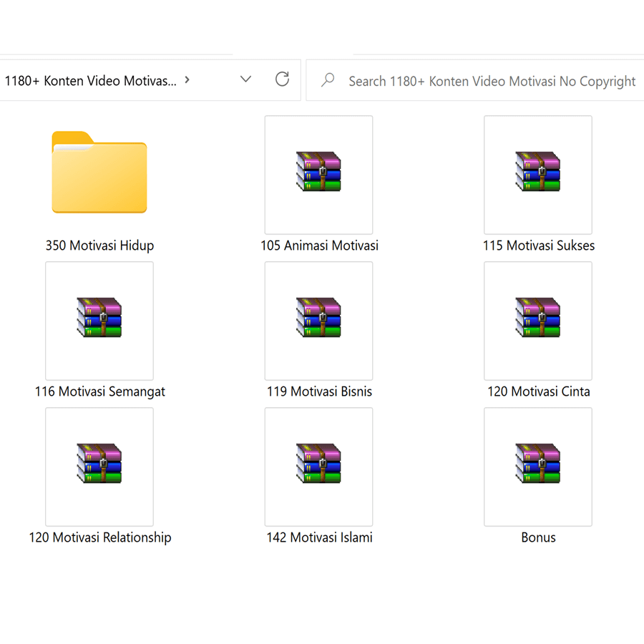Select the 115 Motivasi Sukses archive icon
Viewport: 644px width, 644px height.
click(x=538, y=175)
